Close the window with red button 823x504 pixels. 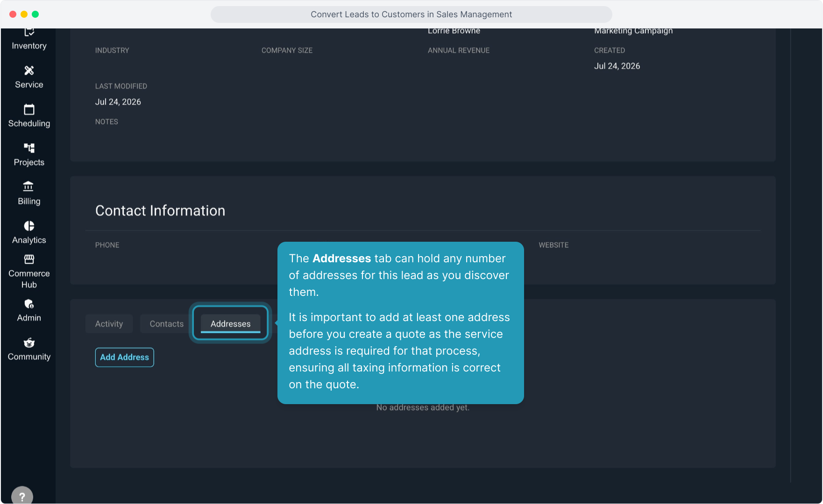tap(13, 14)
